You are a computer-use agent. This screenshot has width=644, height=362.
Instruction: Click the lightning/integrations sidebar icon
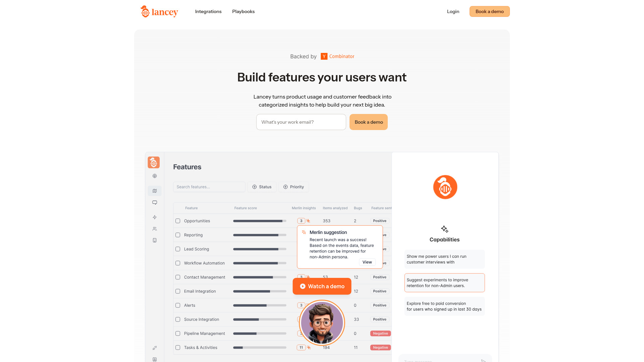tap(155, 217)
